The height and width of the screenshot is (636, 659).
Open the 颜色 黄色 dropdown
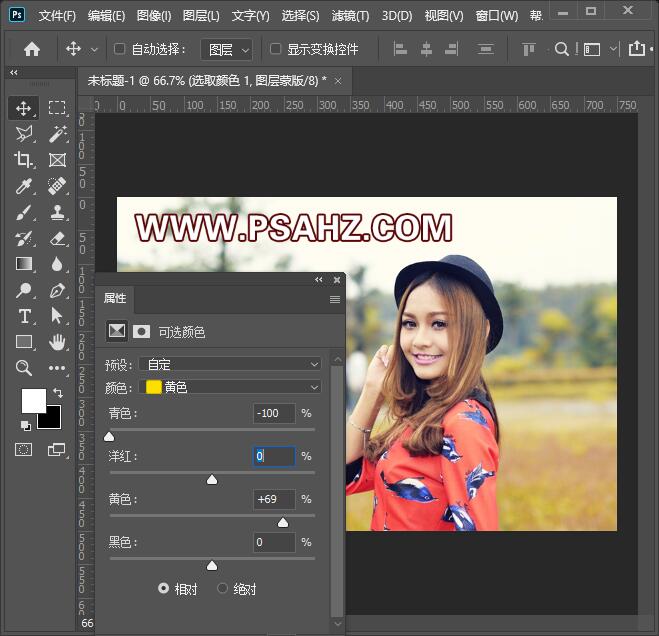click(230, 387)
